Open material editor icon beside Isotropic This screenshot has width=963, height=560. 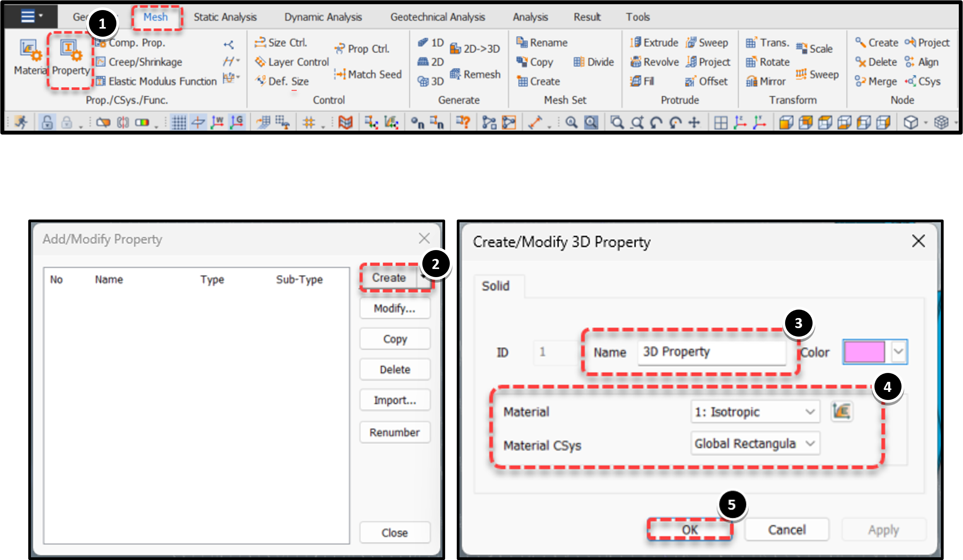tap(842, 411)
